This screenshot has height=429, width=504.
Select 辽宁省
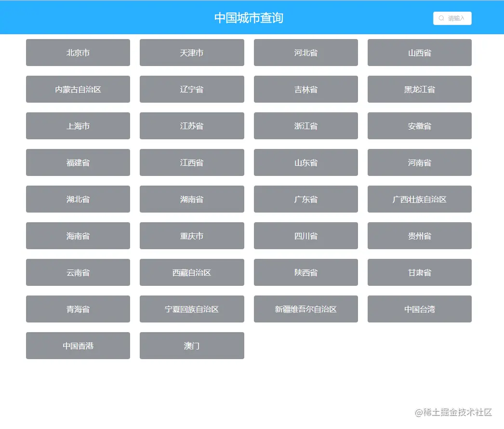click(192, 89)
